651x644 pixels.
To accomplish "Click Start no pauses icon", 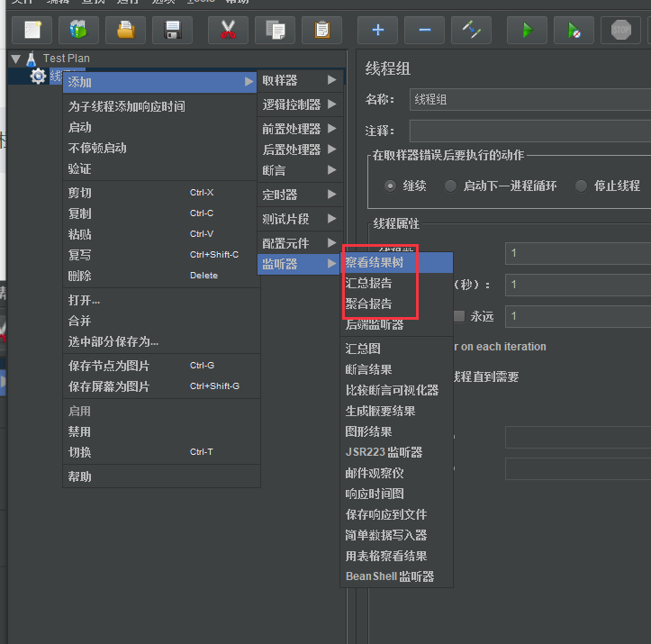I will [574, 30].
